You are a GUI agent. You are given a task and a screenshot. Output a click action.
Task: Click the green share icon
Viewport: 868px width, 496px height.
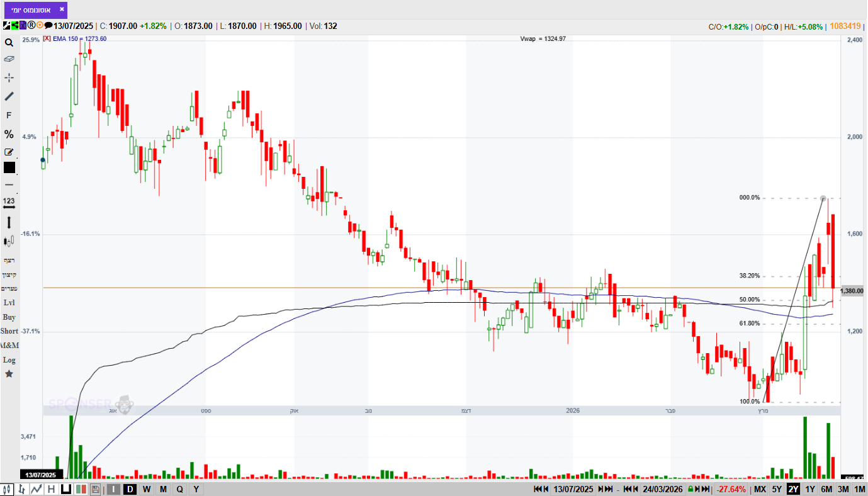click(x=14, y=26)
